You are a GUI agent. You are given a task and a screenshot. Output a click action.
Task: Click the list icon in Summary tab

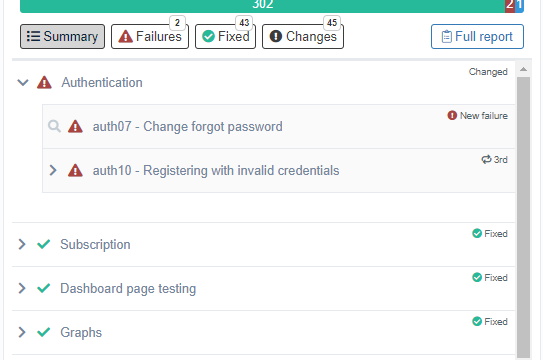(34, 36)
